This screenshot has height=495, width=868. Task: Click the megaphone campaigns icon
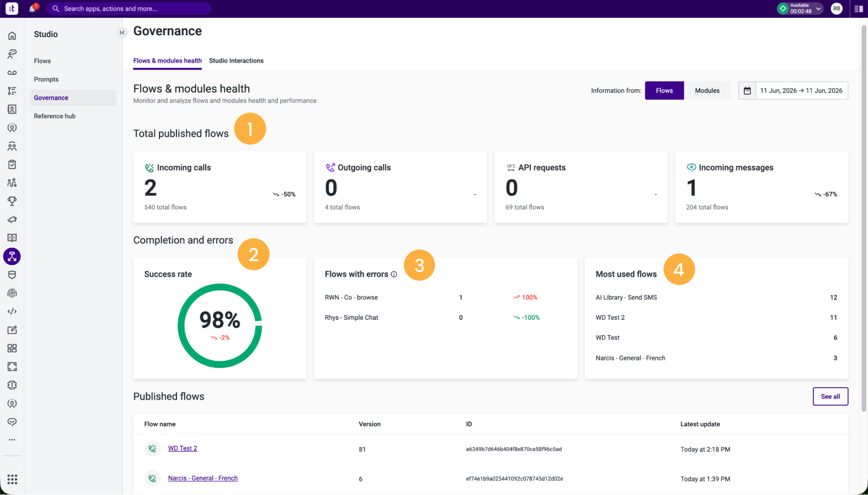point(12,219)
